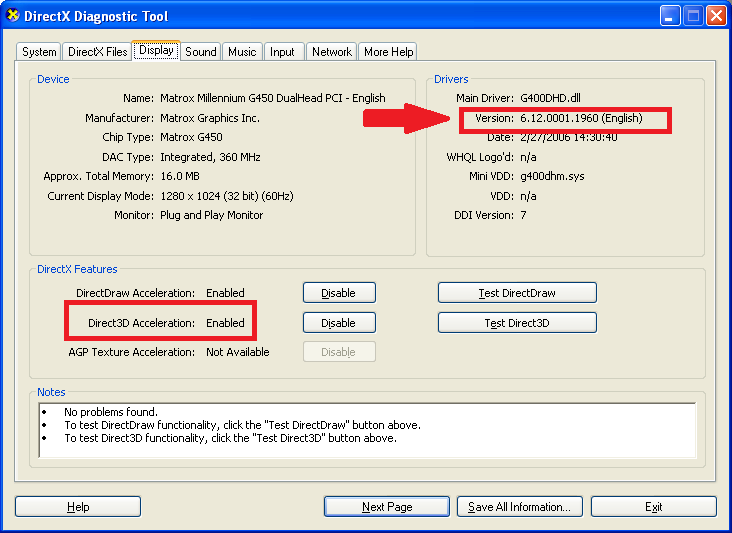This screenshot has height=533, width=732.
Task: Go to the Sound tab
Action: [x=201, y=52]
